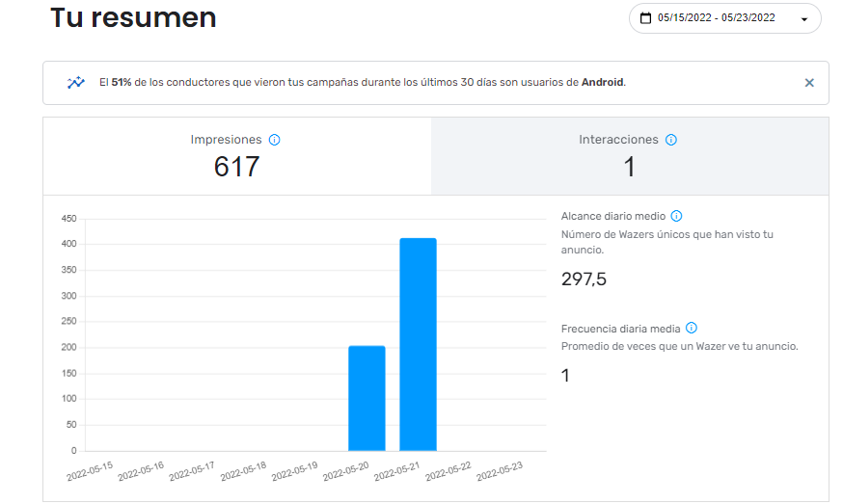The width and height of the screenshot is (843, 504).
Task: Select the 05/15/2022 - 05/23/2022 date range text
Action: [x=716, y=18]
